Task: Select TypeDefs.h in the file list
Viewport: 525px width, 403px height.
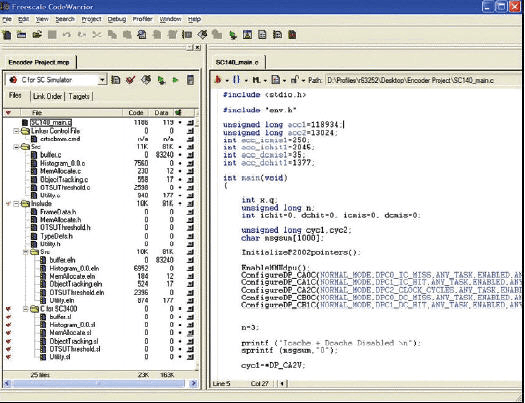Action: point(57,236)
